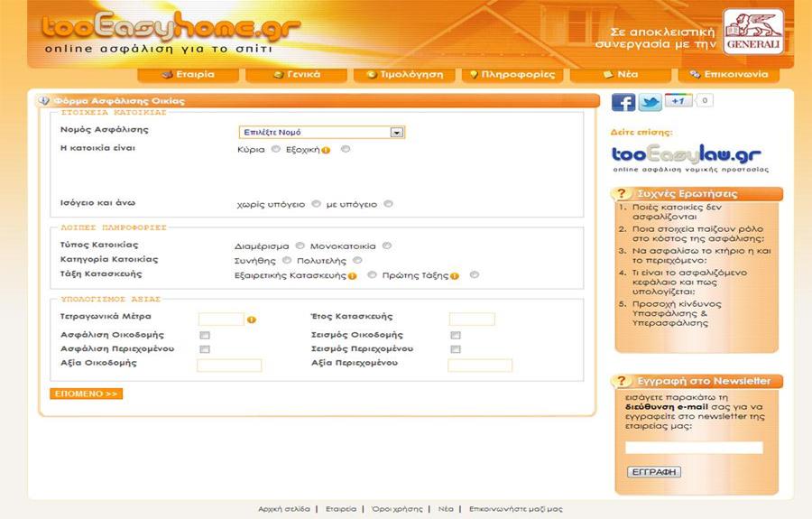The width and height of the screenshot is (812, 519).
Task: Focus the Έτος Κατασκευής input field
Action: coord(472,319)
